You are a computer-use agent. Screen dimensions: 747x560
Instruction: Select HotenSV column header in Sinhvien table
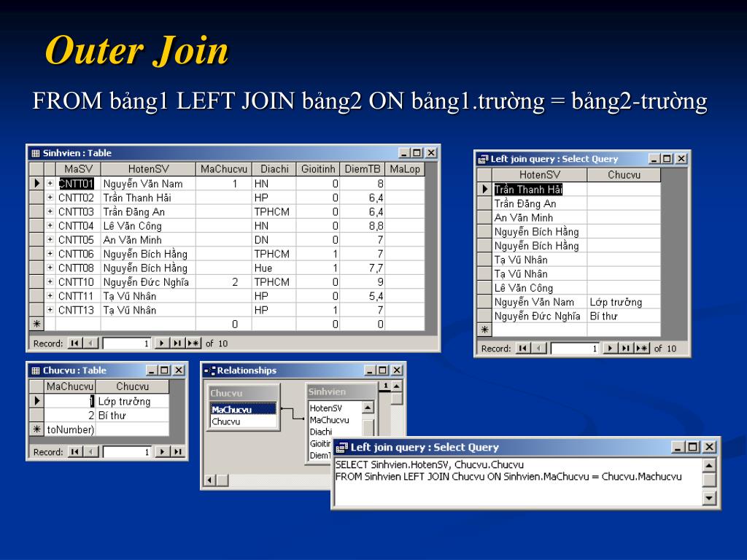point(148,169)
